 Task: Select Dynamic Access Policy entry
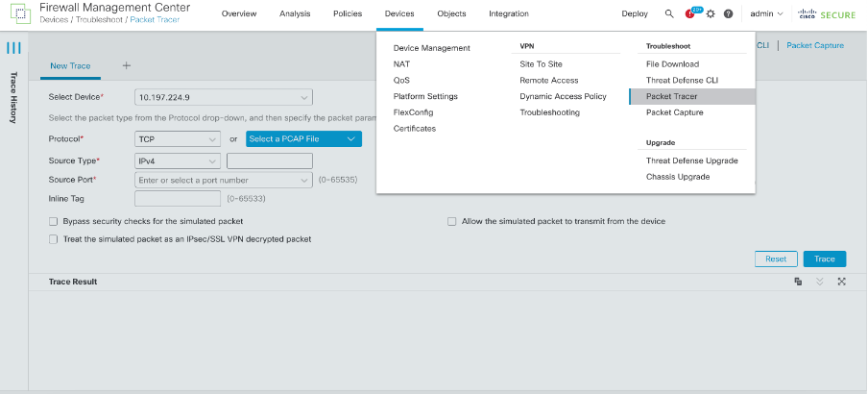pos(563,96)
